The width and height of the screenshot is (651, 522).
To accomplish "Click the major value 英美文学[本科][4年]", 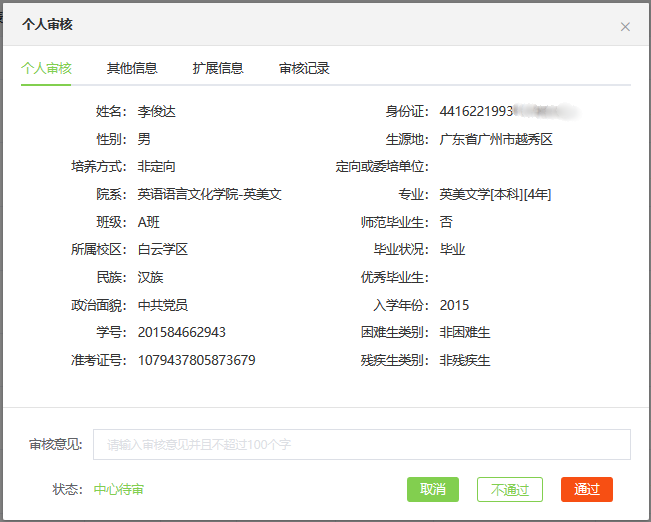I will [x=495, y=194].
